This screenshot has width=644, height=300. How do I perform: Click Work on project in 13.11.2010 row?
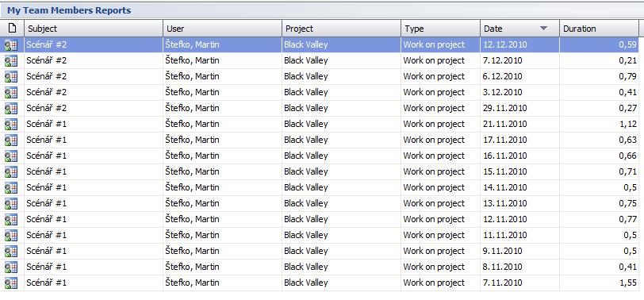434,203
